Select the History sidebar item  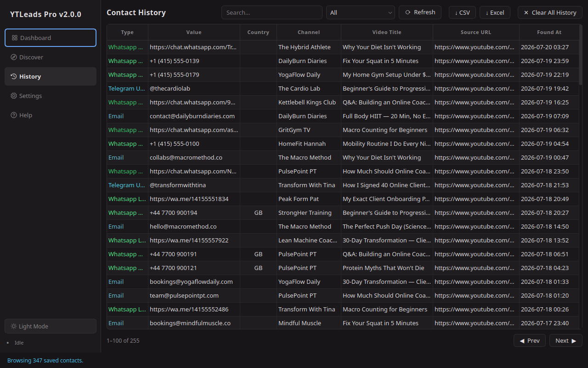pos(51,76)
